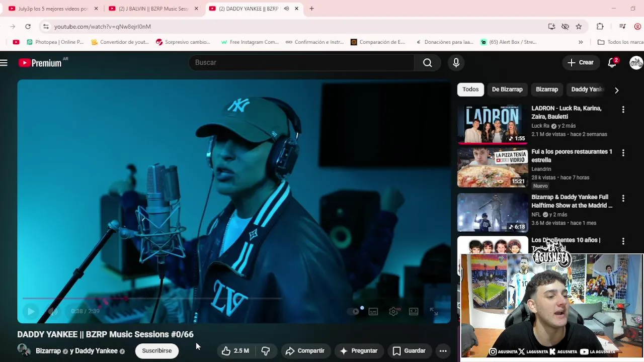
Task: Click install app icon in address bar
Action: coord(551,27)
